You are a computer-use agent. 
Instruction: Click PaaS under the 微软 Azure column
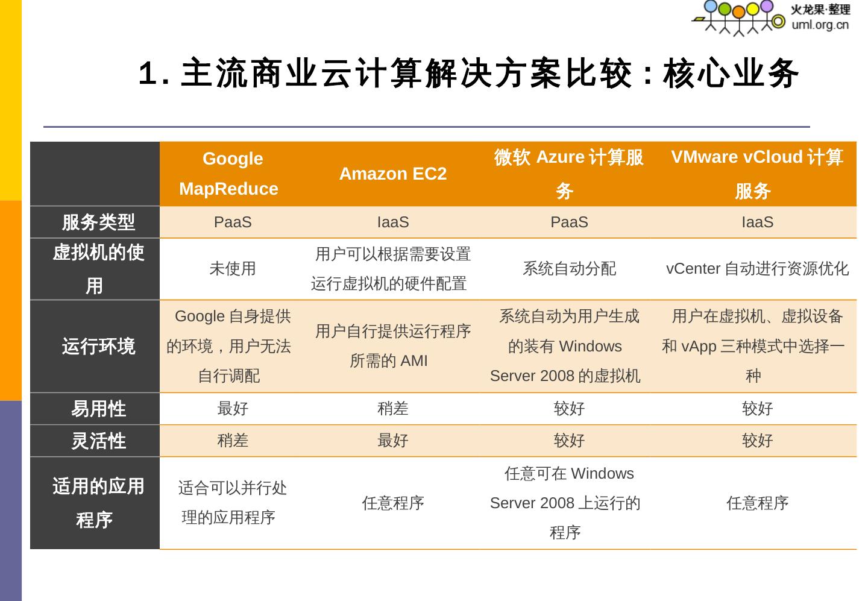(569, 222)
